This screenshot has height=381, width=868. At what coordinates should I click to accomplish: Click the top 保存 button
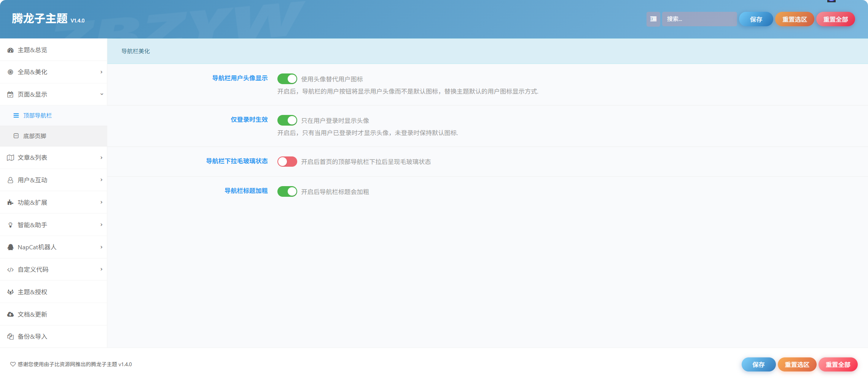(x=756, y=19)
